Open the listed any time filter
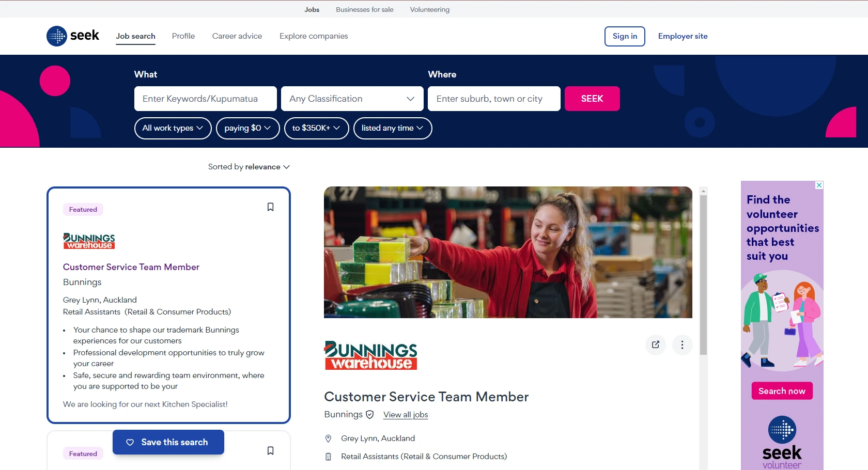868x470 pixels. click(393, 128)
